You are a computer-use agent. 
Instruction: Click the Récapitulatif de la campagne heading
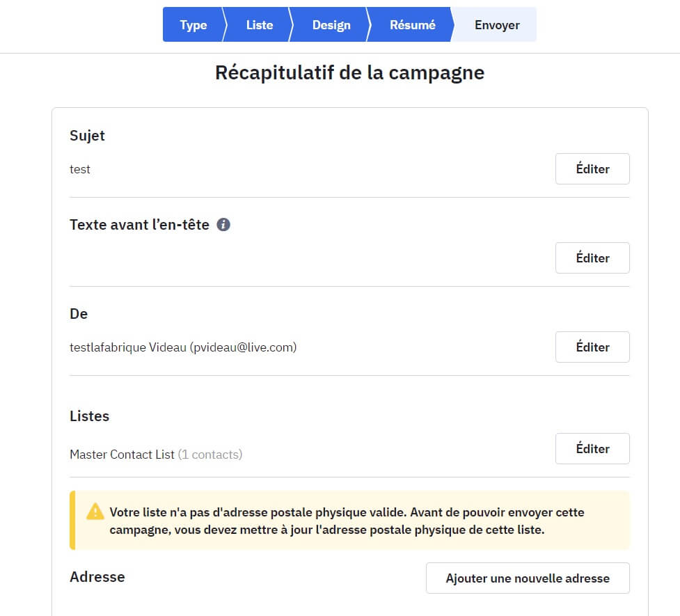pyautogui.click(x=349, y=72)
